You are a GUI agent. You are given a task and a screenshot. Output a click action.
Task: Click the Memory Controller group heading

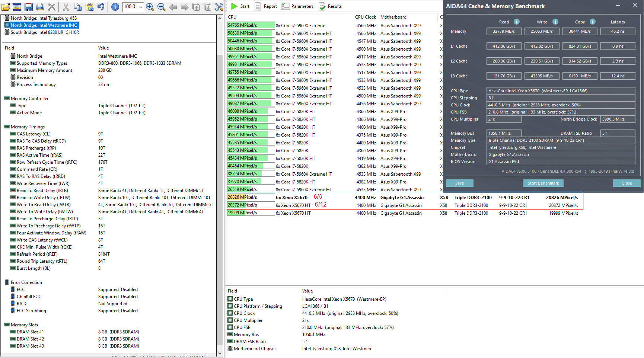pos(26,99)
